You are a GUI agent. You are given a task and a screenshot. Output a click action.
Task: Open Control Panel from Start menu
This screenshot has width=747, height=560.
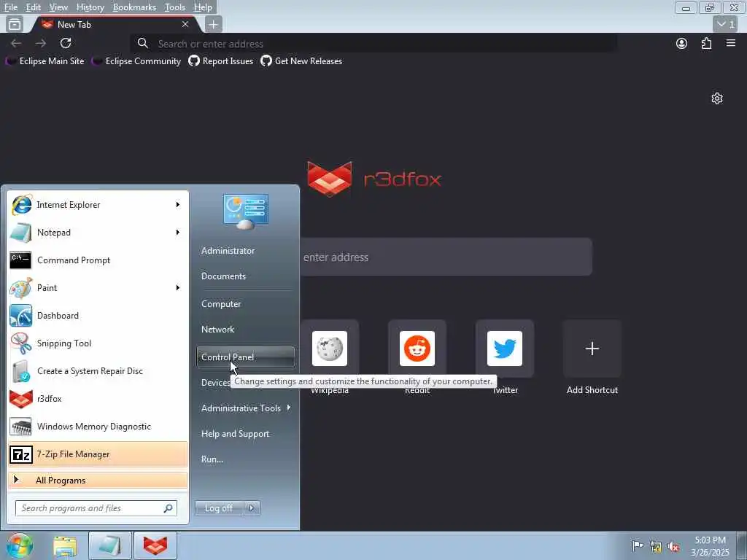246,357
